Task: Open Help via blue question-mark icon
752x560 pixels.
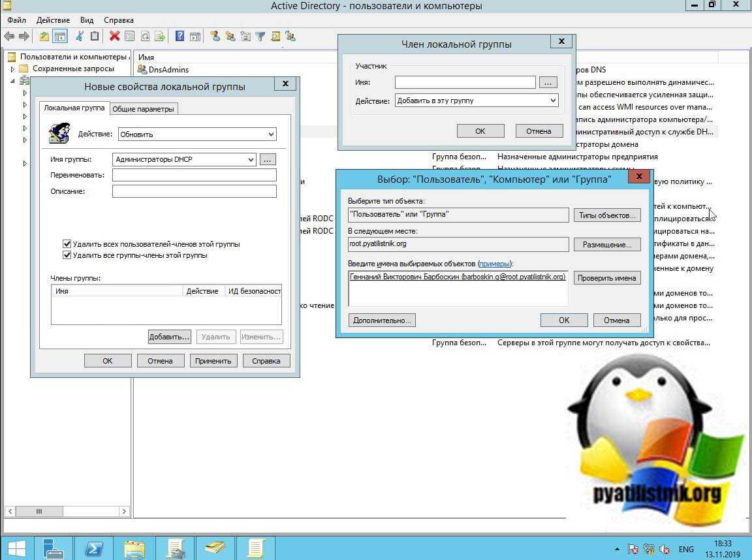Action: tap(180, 37)
